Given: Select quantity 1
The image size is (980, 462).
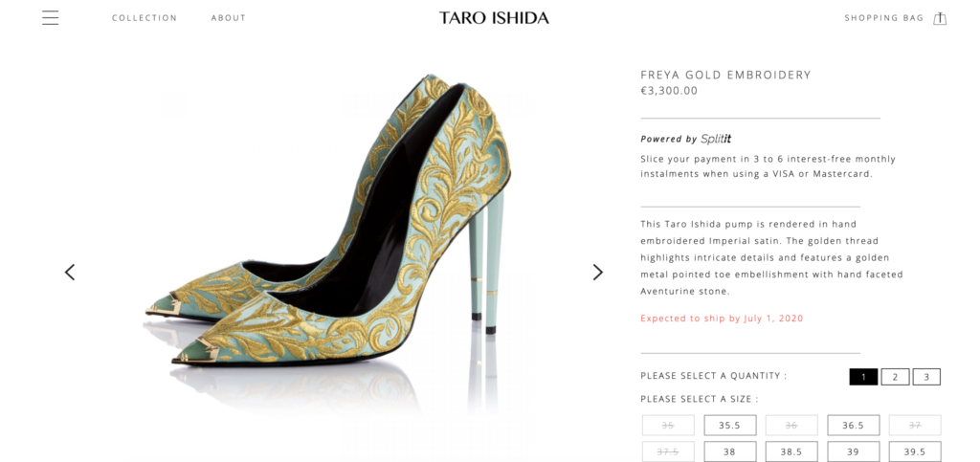Looking at the screenshot, I should pyautogui.click(x=863, y=377).
